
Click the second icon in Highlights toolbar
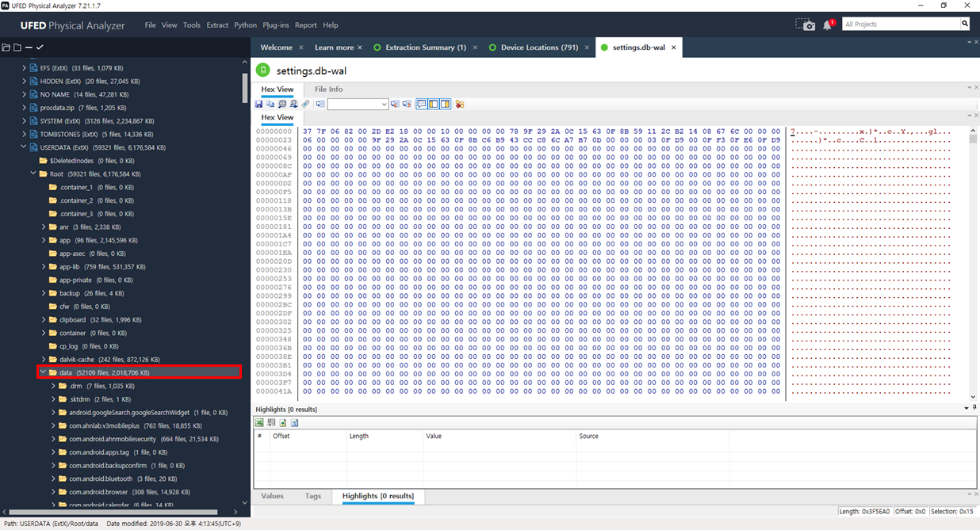[271, 423]
